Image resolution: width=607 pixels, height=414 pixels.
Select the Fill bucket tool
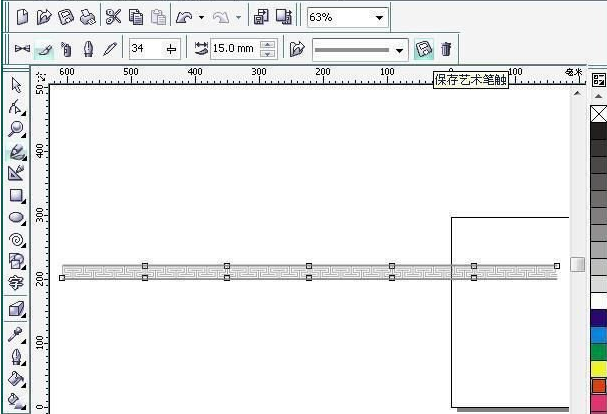pos(16,379)
